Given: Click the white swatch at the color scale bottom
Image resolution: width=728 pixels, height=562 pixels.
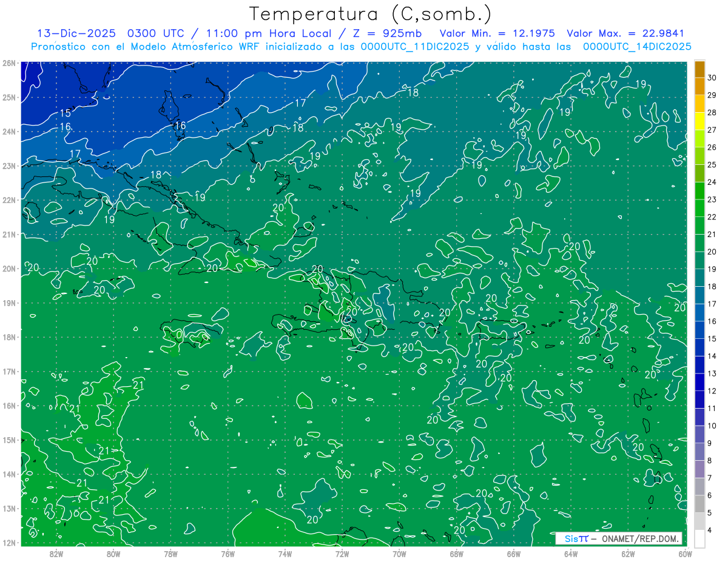Looking at the screenshot, I should point(699,538).
